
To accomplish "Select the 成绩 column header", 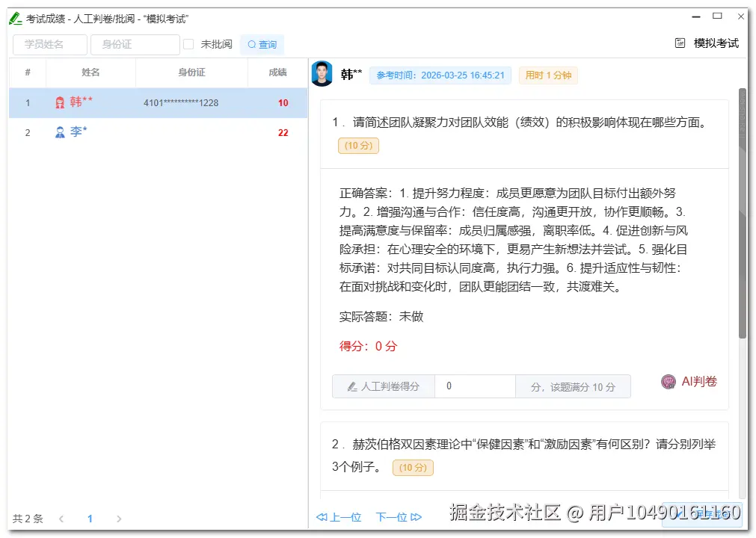I will (x=277, y=72).
